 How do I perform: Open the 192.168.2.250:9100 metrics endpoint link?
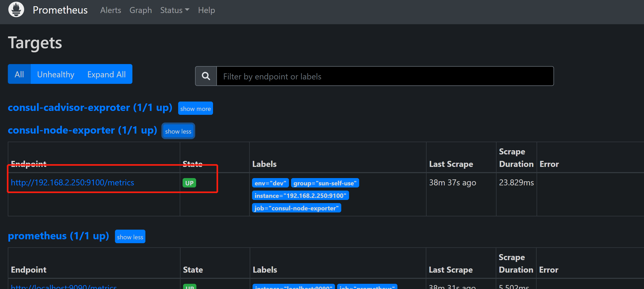point(72,183)
